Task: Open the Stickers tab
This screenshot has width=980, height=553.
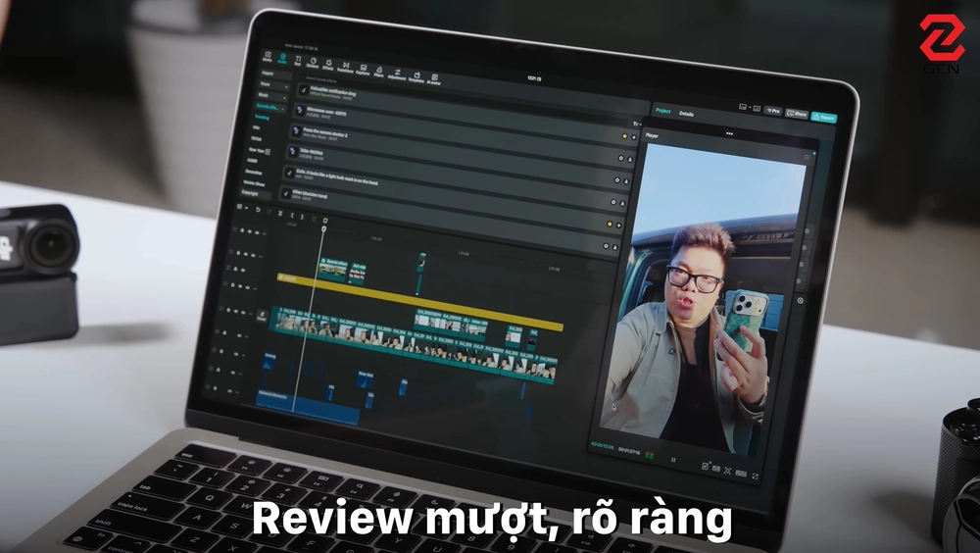Action: pos(313,64)
